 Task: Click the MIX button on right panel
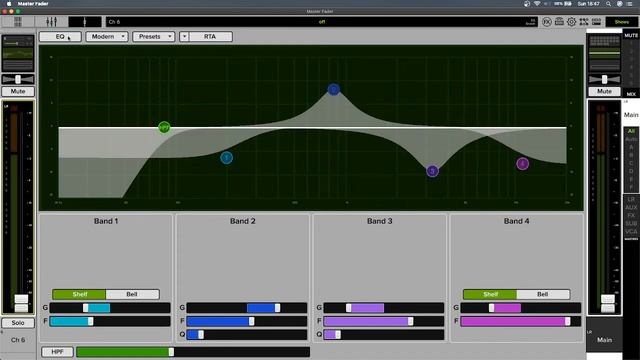click(x=631, y=94)
